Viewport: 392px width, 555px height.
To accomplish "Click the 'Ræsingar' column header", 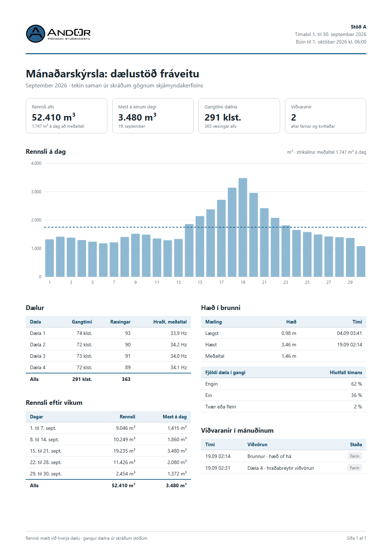I will (120, 322).
